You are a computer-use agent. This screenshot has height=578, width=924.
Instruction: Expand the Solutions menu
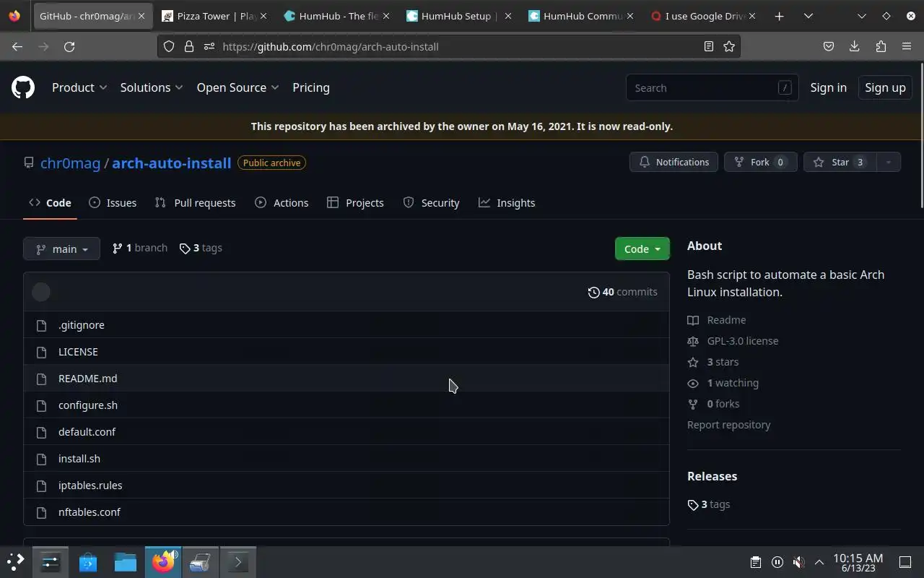152,87
